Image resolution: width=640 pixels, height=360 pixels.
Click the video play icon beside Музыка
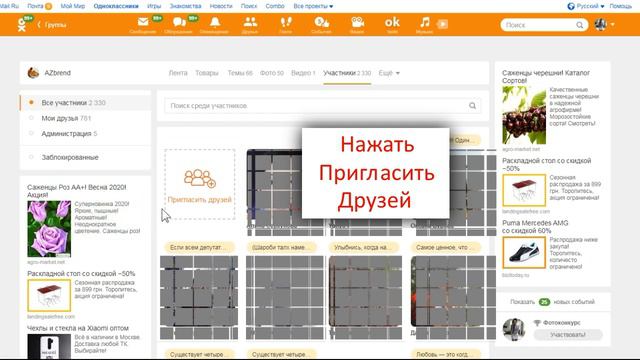click(442, 24)
